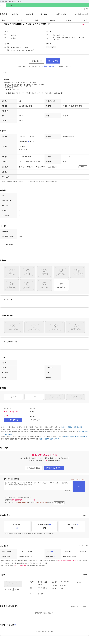Viewport: 89px width, 644px height.
Task: Open the 실업급여 main menu
Action: coord(44,14)
